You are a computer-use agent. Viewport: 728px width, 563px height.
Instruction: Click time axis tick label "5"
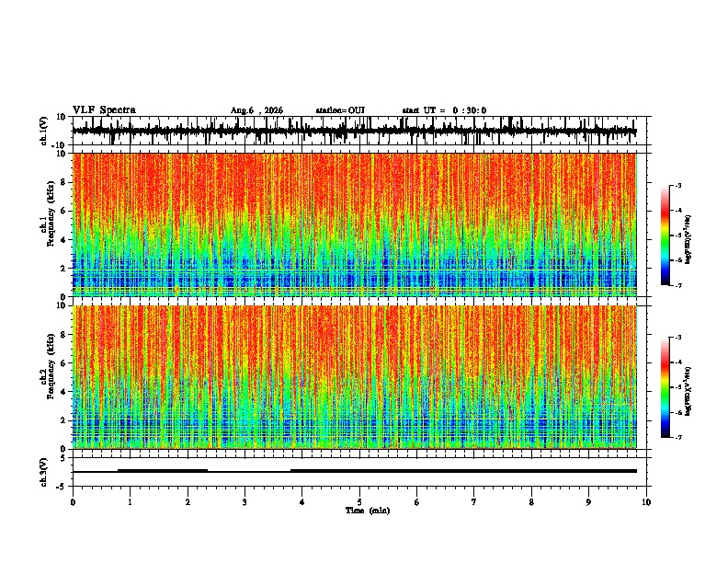[359, 502]
